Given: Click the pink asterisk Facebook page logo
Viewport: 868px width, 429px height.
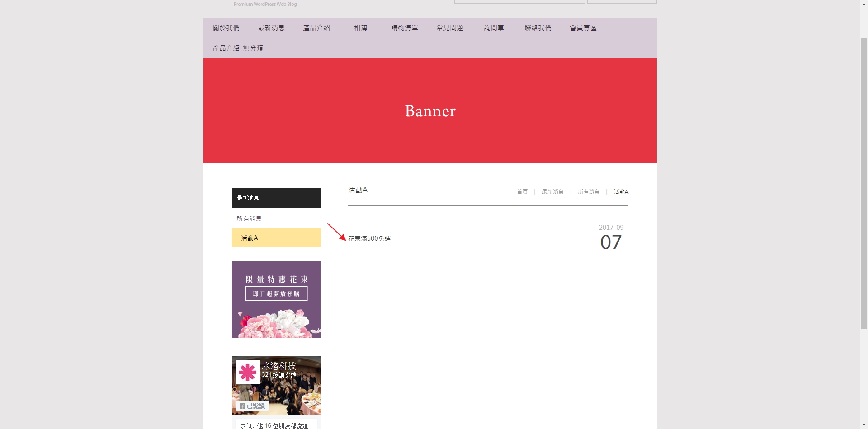Looking at the screenshot, I should tap(247, 372).
